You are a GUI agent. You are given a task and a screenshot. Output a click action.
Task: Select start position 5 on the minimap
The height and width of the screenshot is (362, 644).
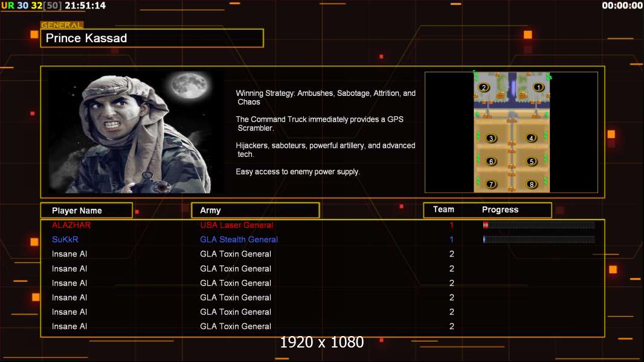[532, 161]
